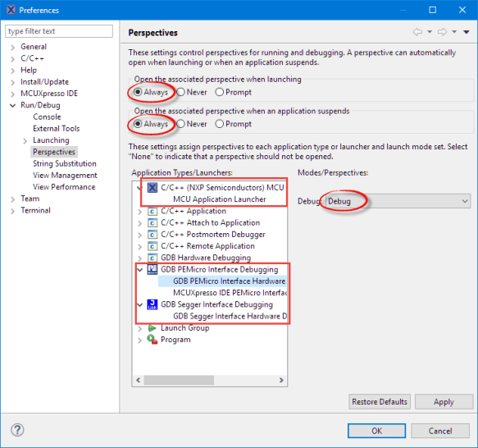Click the Restore Defaults button

point(380,401)
